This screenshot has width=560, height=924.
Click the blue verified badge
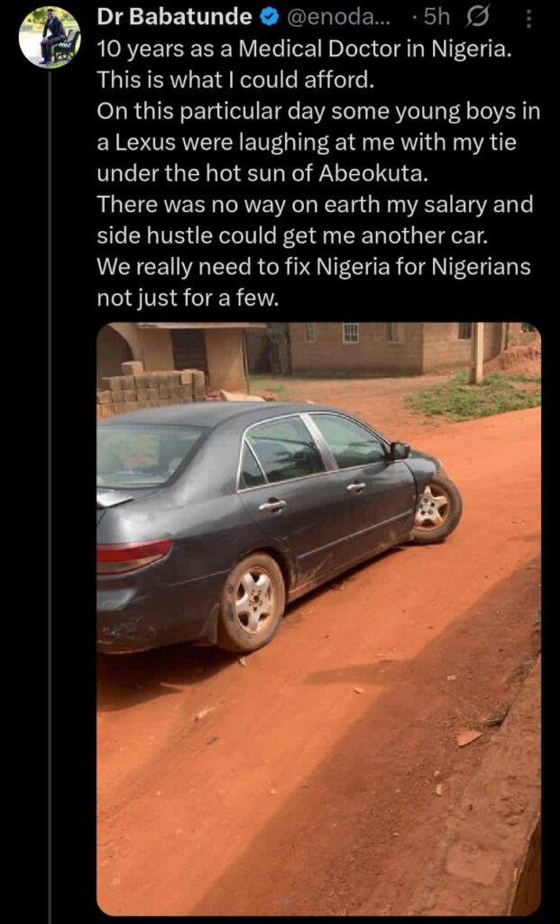pos(269,18)
